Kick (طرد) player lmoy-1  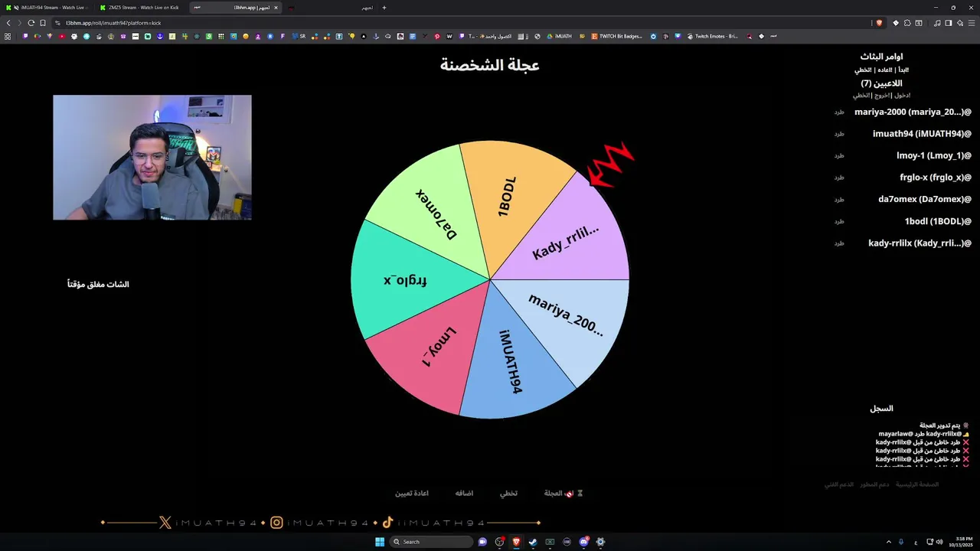pos(839,156)
